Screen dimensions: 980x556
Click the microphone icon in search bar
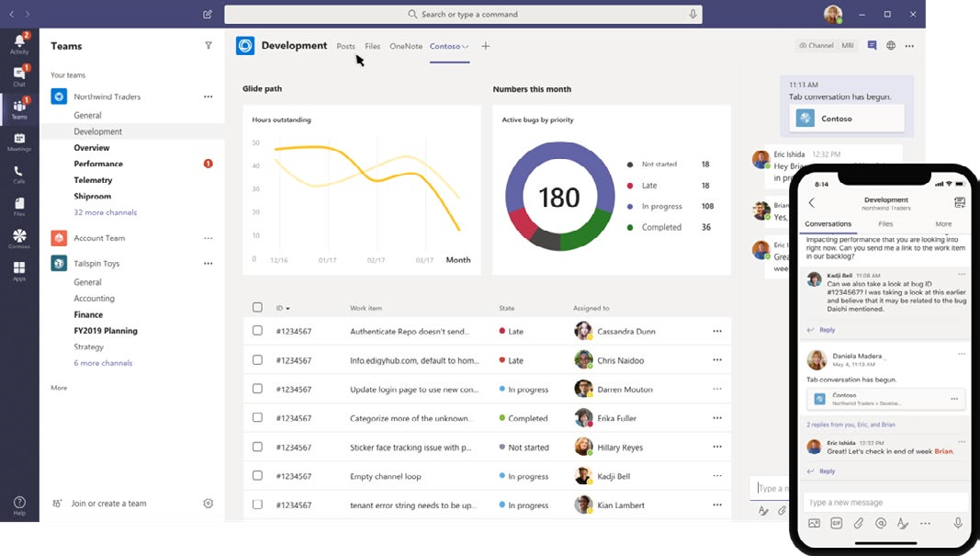pos(693,14)
